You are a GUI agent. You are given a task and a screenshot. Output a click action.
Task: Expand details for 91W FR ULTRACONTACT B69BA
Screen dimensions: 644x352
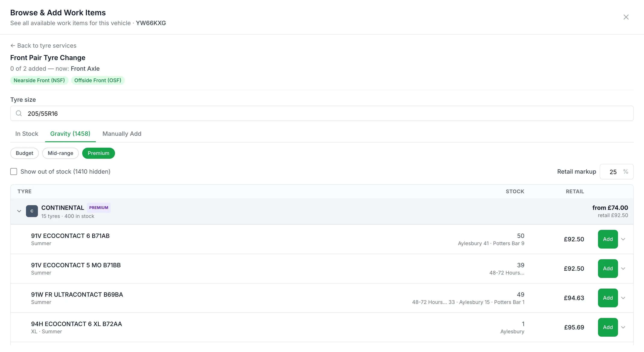(x=623, y=298)
